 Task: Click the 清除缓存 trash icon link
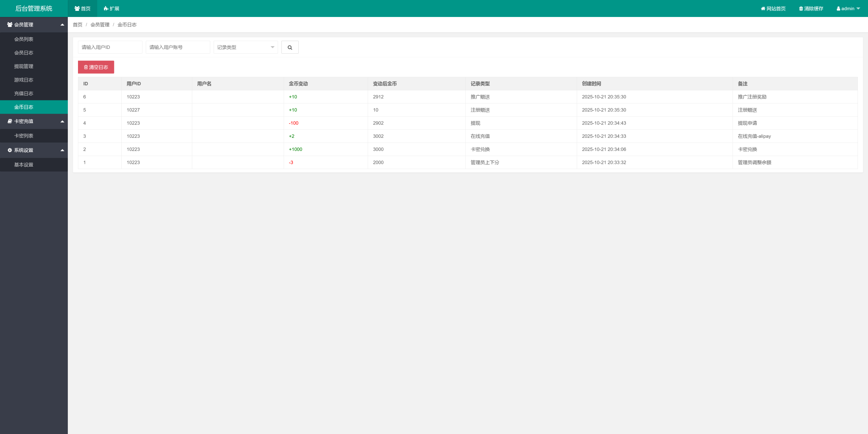click(x=811, y=8)
